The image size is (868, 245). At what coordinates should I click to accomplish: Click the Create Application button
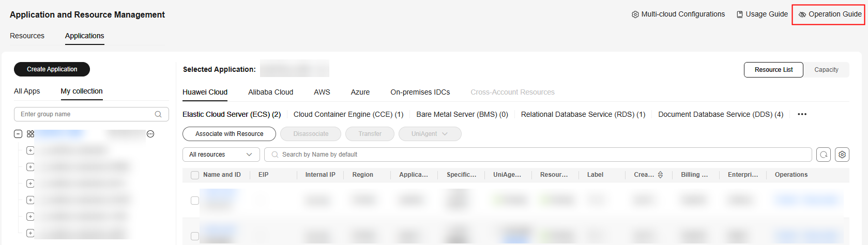click(52, 69)
